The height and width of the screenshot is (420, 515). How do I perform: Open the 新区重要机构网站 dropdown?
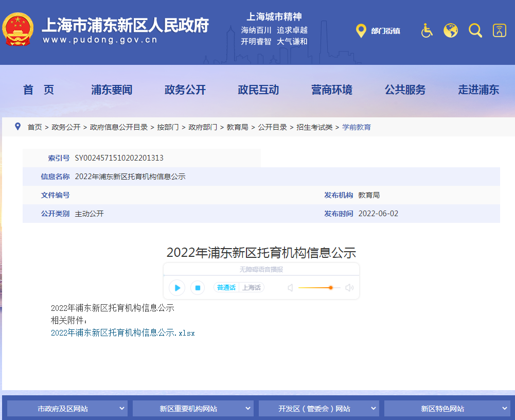(193, 408)
